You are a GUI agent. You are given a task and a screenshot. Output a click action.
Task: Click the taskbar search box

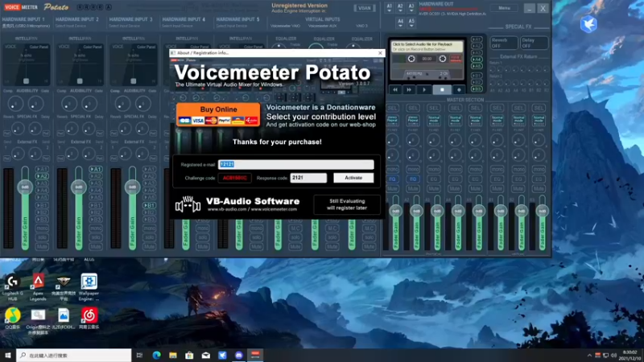pyautogui.click(x=74, y=355)
